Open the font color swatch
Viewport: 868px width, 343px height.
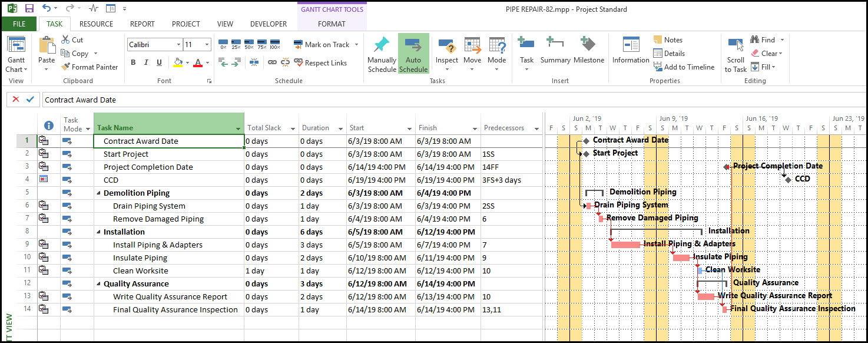[198, 63]
